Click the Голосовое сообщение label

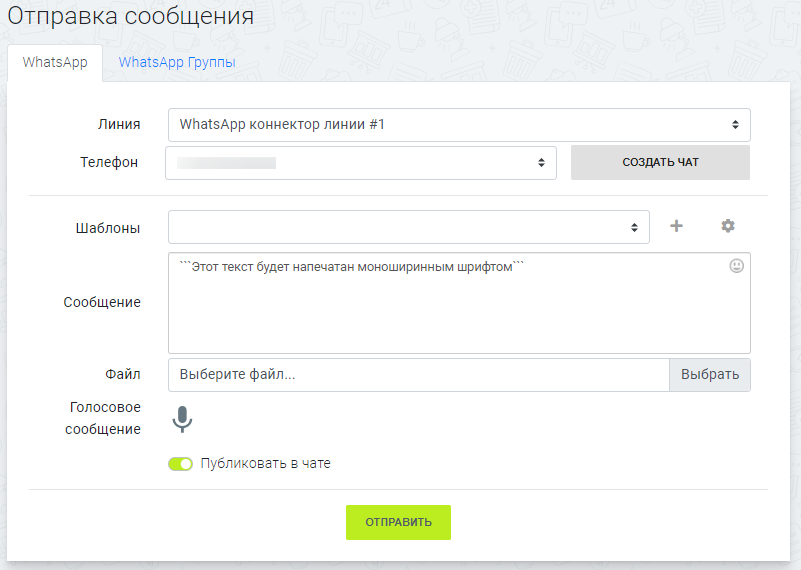pyautogui.click(x=105, y=418)
